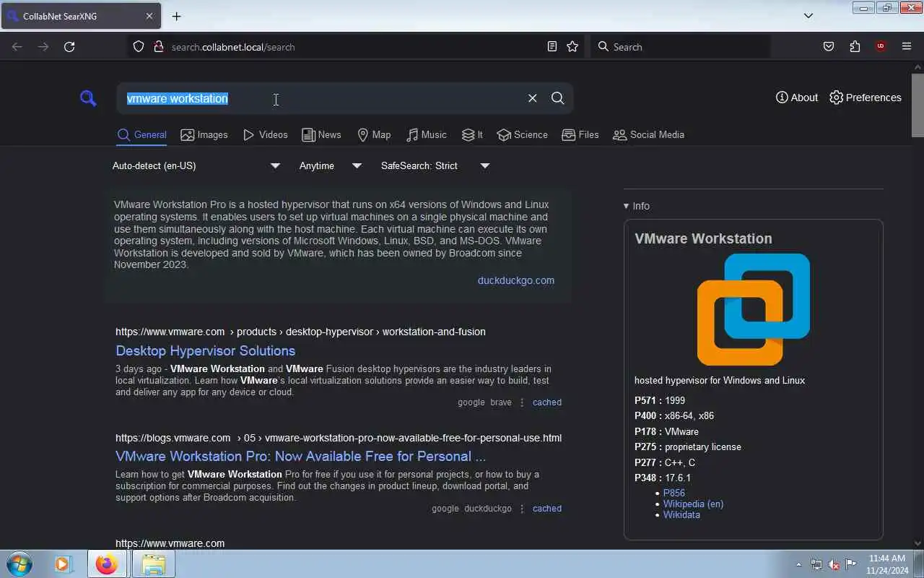Switch to It category tab
The image size is (924, 578).
click(x=472, y=135)
